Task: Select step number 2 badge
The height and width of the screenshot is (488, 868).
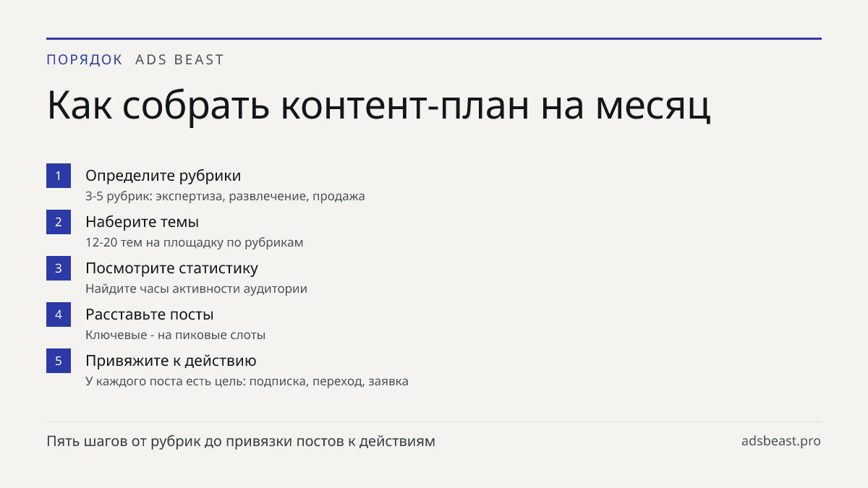Action: tap(59, 222)
